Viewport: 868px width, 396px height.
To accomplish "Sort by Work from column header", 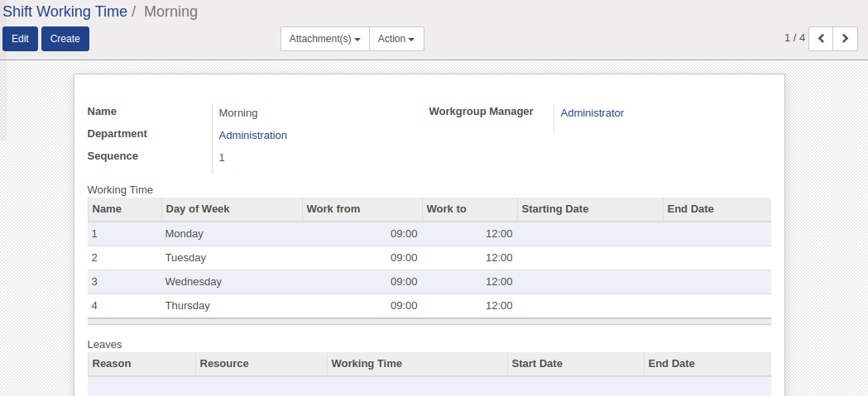I will point(333,209).
